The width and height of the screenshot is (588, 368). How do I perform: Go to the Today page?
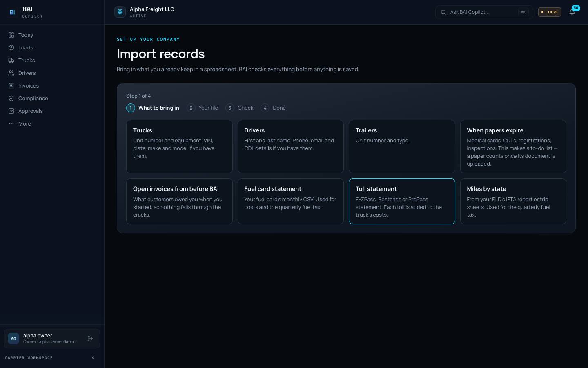tap(52, 35)
